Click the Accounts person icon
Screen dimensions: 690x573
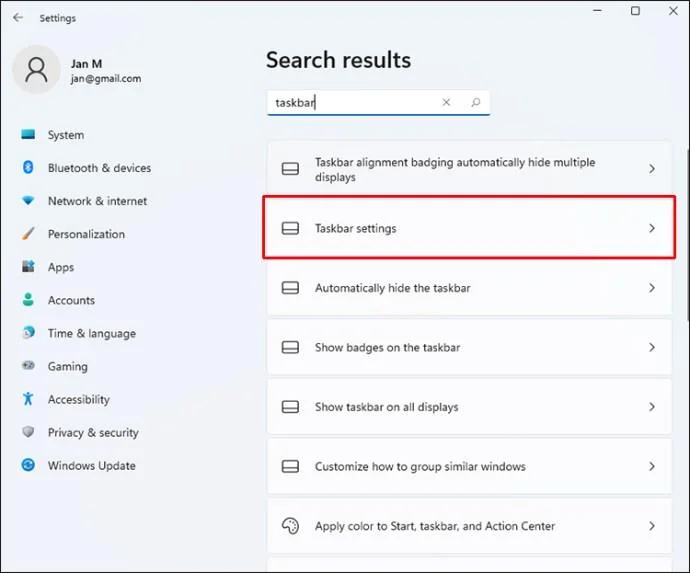click(x=28, y=300)
